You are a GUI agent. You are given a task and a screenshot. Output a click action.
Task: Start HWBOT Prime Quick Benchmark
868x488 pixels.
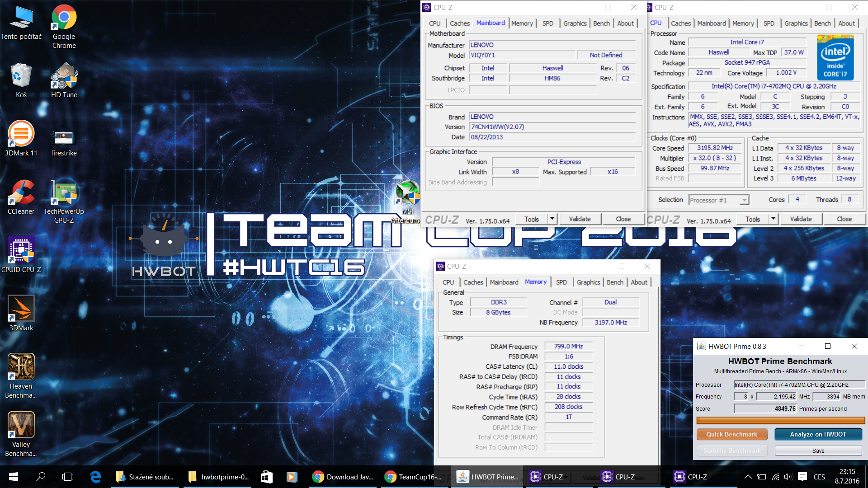click(x=731, y=434)
